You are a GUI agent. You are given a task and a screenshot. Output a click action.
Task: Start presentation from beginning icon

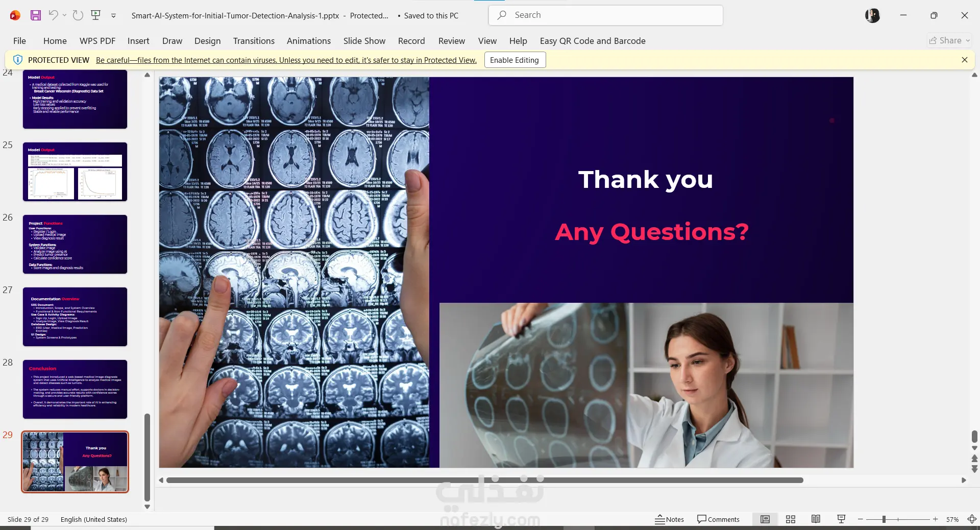coord(96,15)
